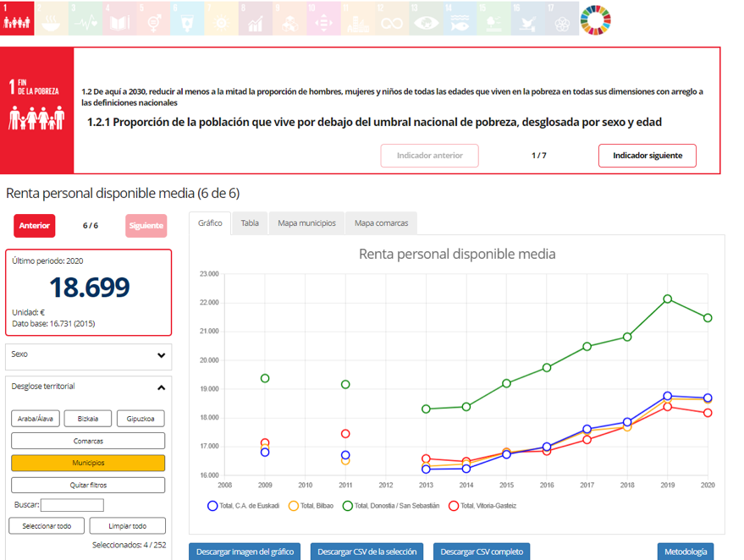Toggle the highlighted Municipios filter

pyautogui.click(x=87, y=464)
